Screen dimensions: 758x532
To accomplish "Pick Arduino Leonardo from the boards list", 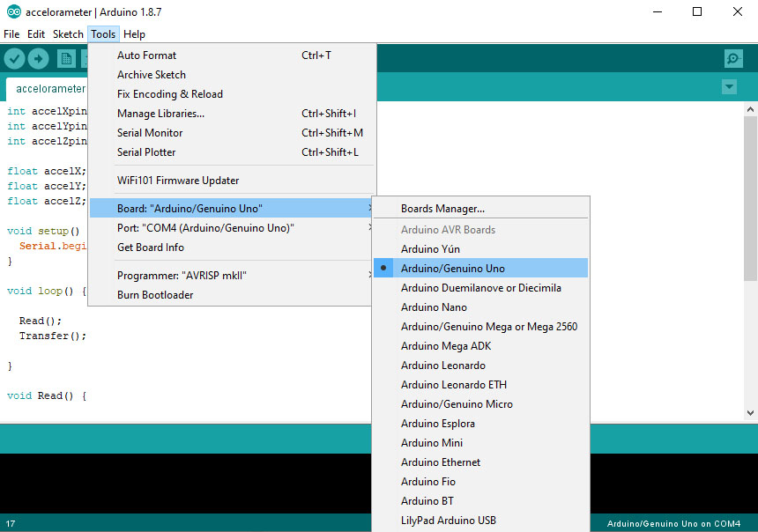I will coord(442,365).
